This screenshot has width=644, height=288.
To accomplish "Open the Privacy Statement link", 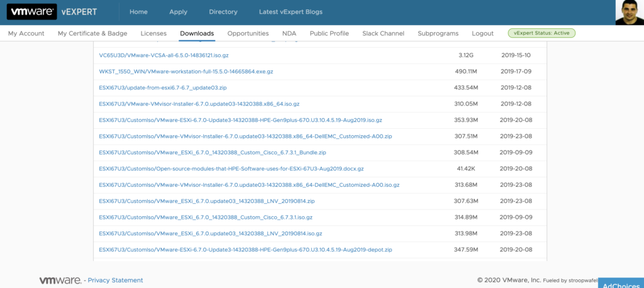I will 116,280.
